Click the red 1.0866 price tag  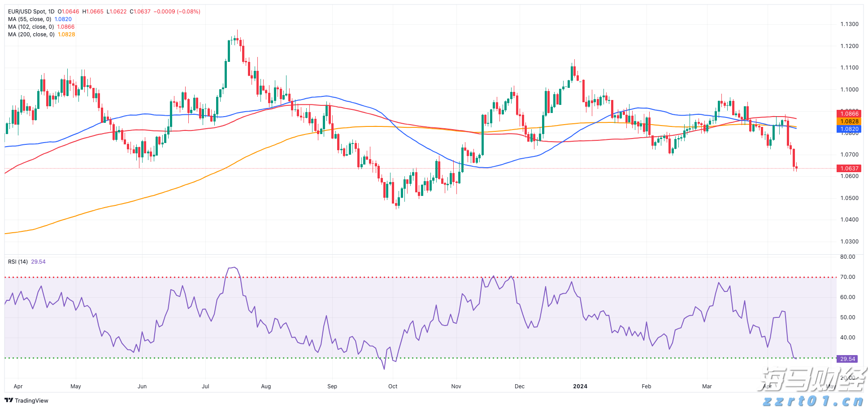[x=849, y=114]
